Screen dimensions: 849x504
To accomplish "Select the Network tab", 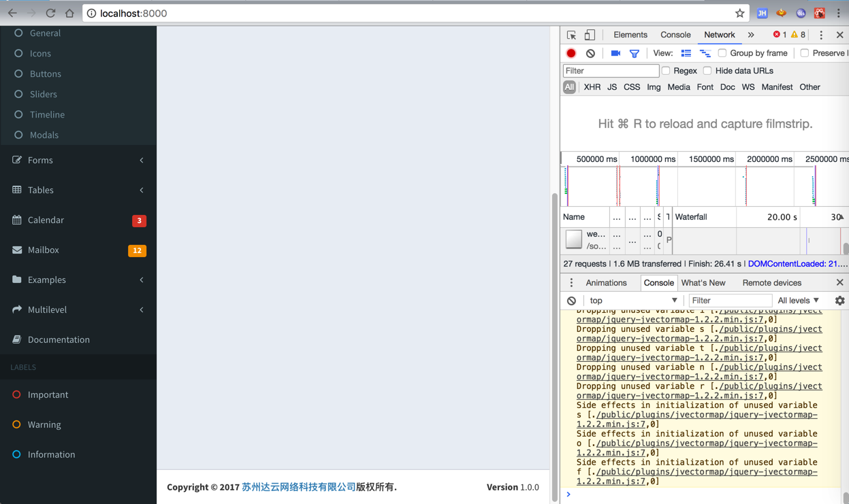I will tap(720, 35).
